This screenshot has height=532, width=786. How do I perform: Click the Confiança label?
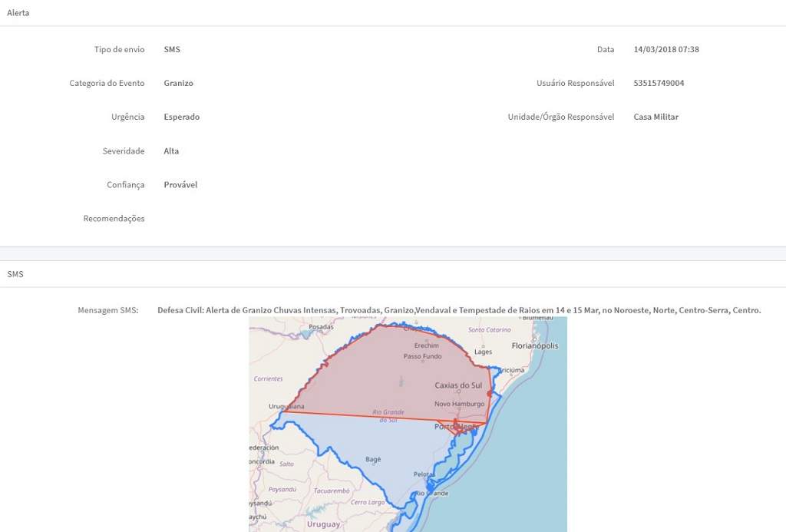tap(125, 184)
